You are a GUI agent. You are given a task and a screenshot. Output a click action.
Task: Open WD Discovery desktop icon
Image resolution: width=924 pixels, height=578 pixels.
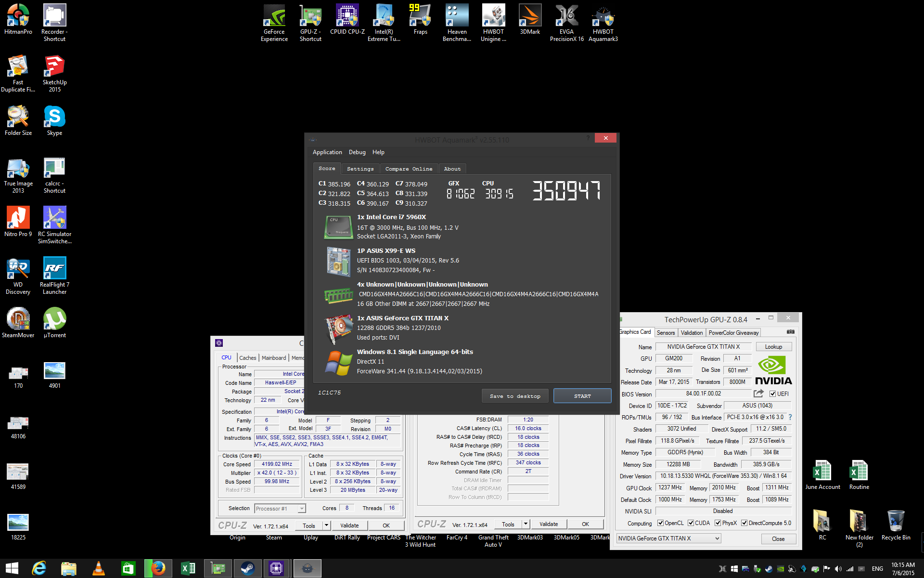(18, 276)
